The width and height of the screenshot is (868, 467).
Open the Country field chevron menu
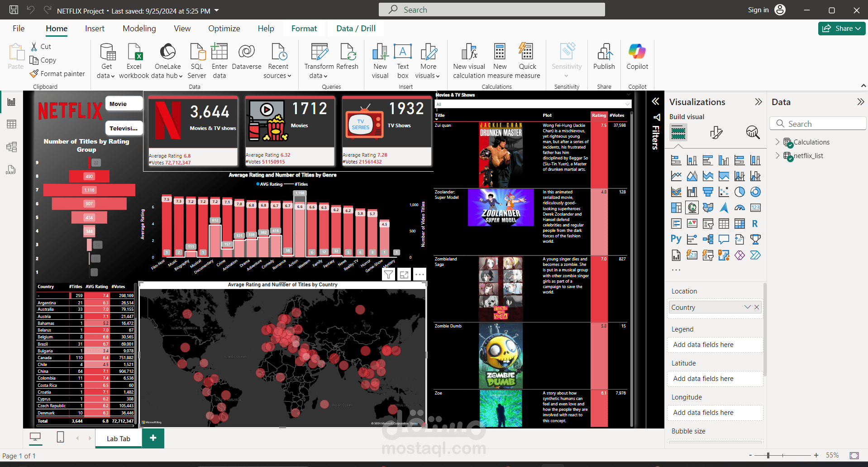pyautogui.click(x=747, y=307)
